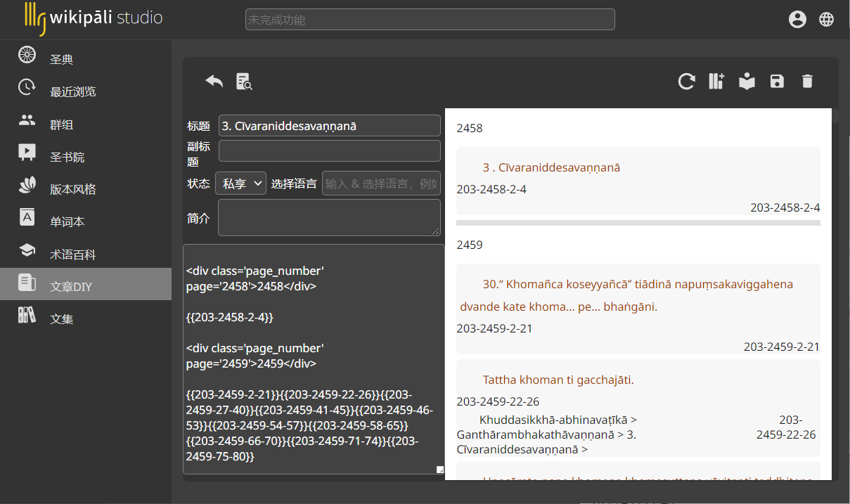Open the user account avatar icon
The image size is (850, 504).
click(797, 20)
